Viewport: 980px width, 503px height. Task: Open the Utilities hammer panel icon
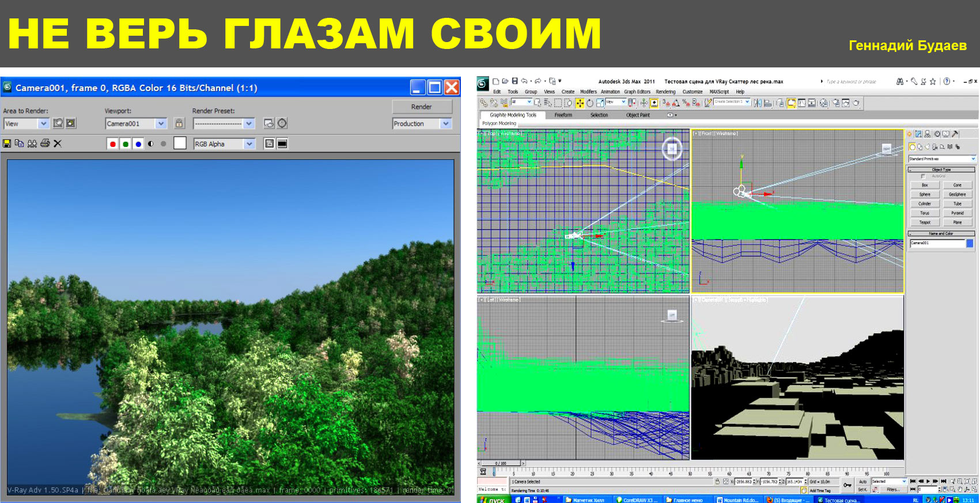pyautogui.click(x=955, y=134)
